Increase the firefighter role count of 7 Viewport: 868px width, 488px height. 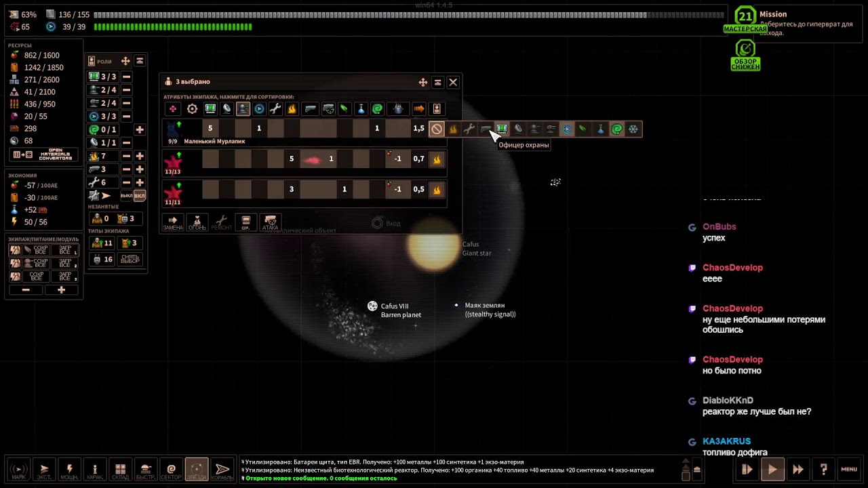click(140, 156)
